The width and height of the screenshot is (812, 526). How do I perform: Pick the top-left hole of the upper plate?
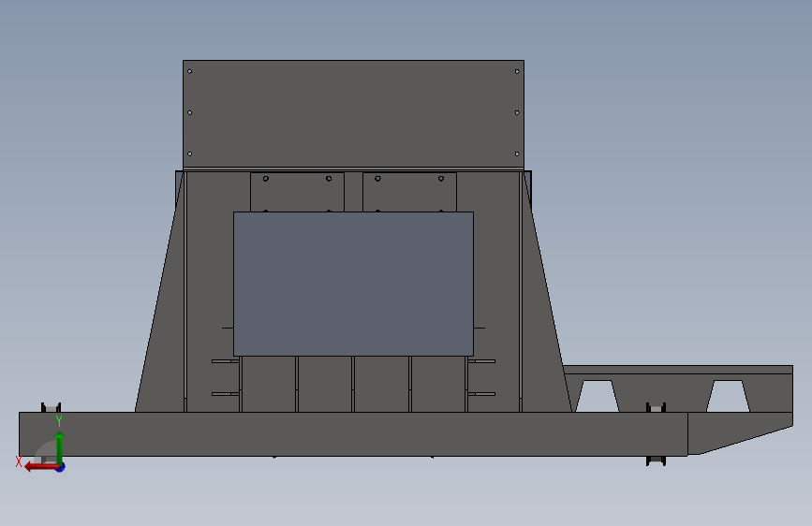[189, 71]
